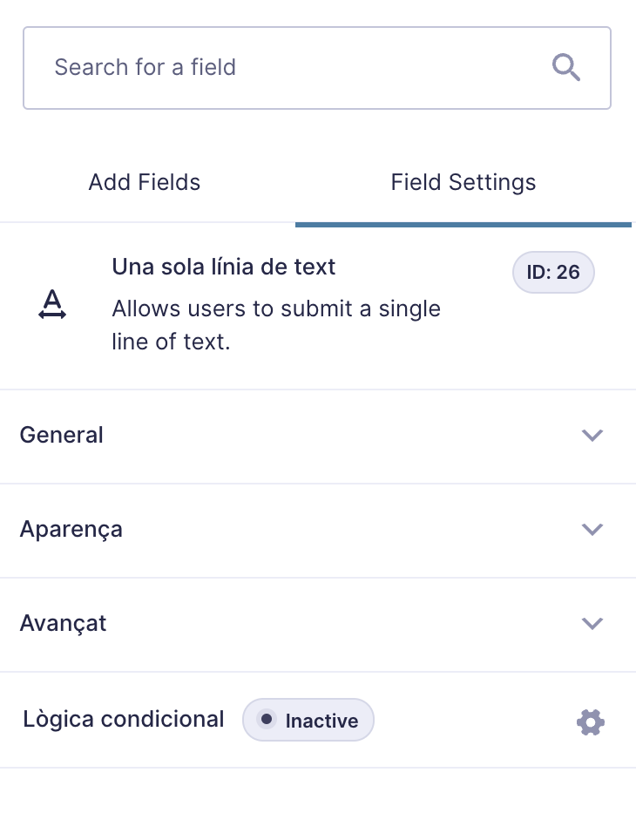
Task: Expand Aparença section using its arrow
Action: pyautogui.click(x=592, y=529)
